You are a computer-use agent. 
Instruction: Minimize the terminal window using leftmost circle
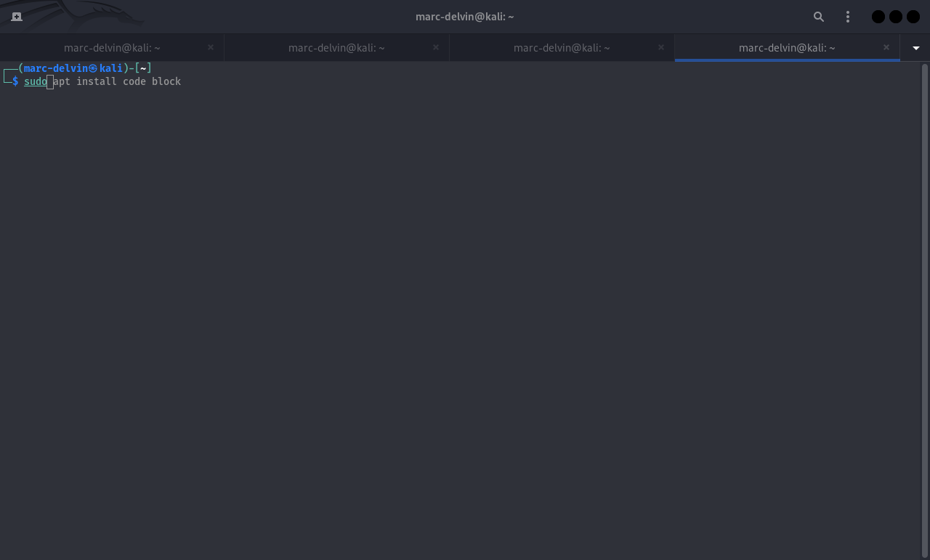pyautogui.click(x=878, y=17)
